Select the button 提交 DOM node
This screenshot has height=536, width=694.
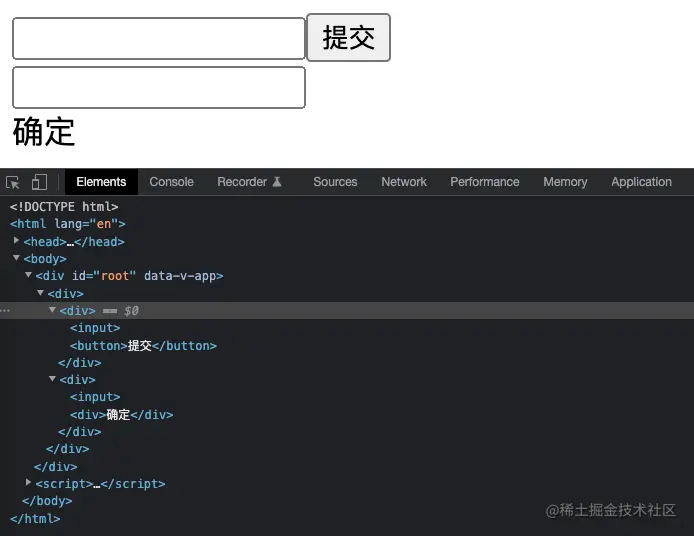pyautogui.click(x=143, y=346)
